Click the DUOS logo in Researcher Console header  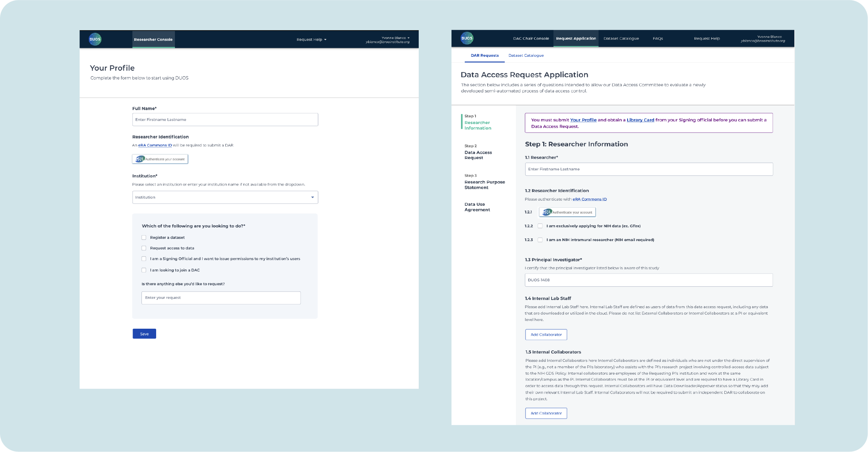(95, 39)
